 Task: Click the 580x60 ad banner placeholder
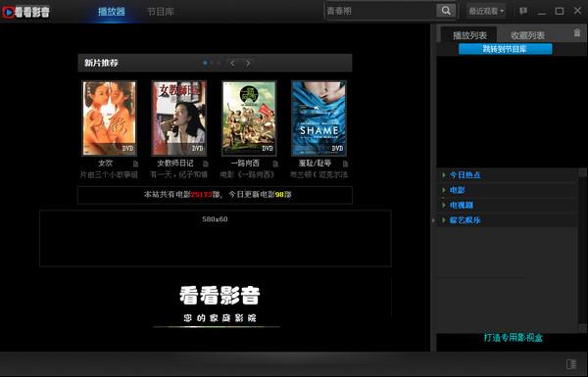click(x=216, y=238)
